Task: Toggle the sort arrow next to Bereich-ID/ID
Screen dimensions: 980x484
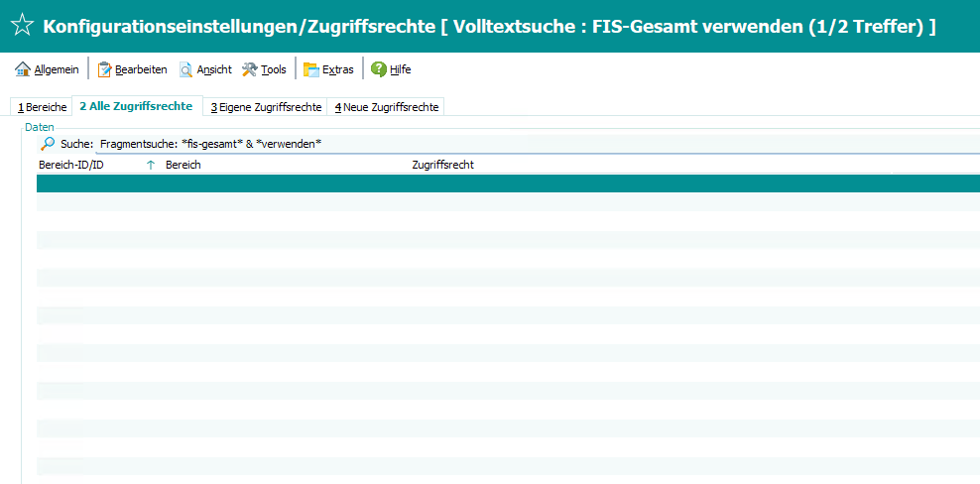Action: (x=151, y=165)
